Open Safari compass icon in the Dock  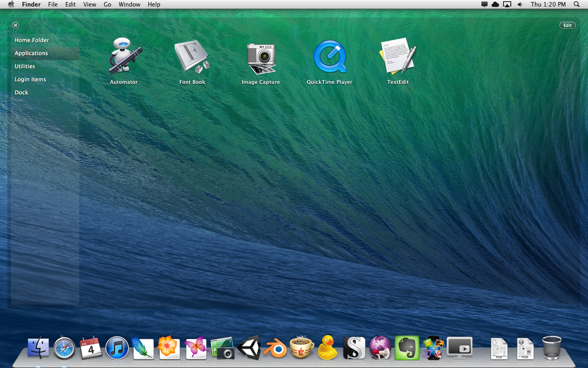(65, 348)
